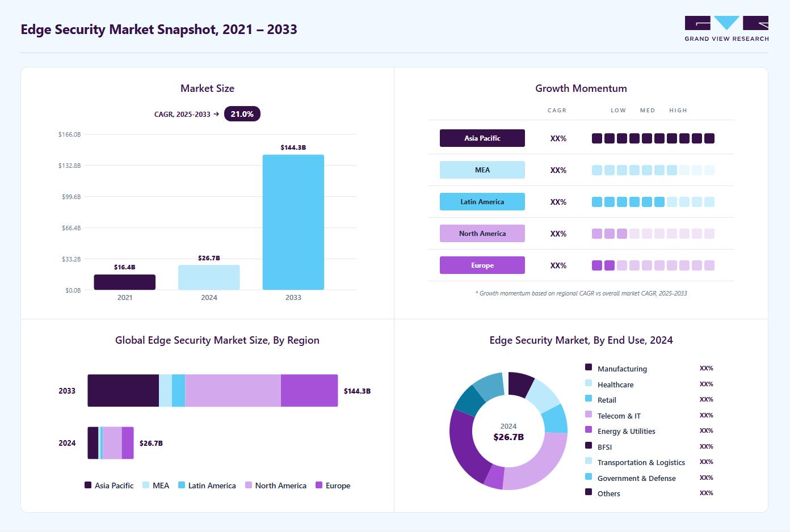Click the Healthcare legend swatch

(x=589, y=383)
